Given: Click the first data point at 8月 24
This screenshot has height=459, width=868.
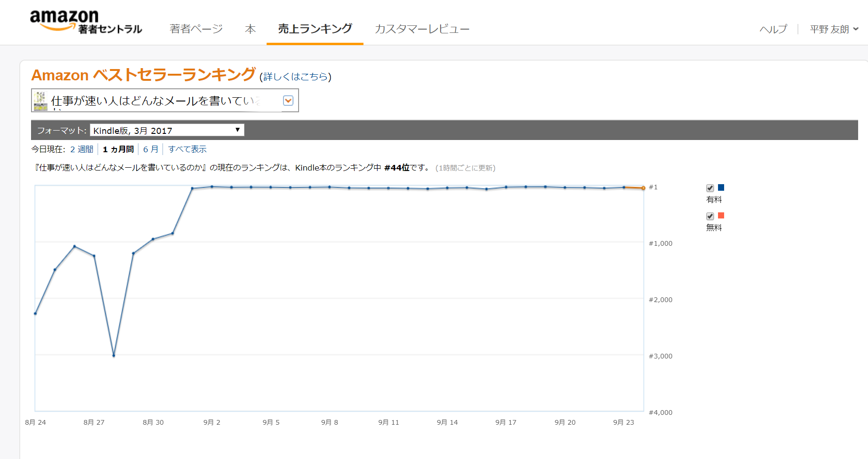Looking at the screenshot, I should pyautogui.click(x=35, y=313).
